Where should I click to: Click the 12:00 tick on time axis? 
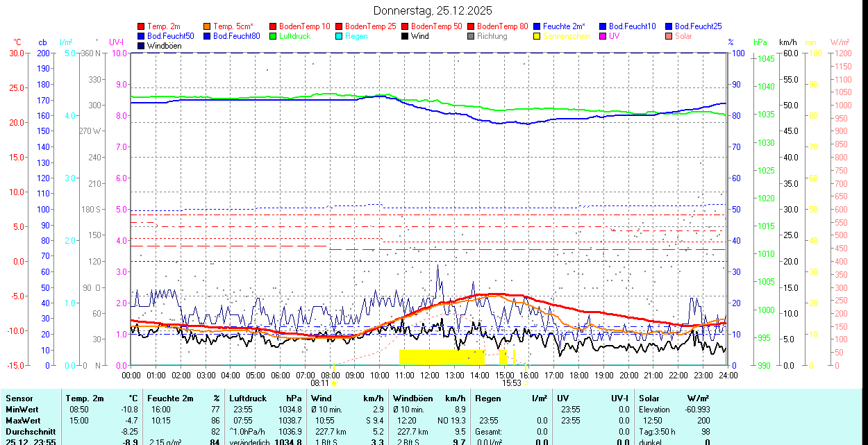tap(430, 375)
